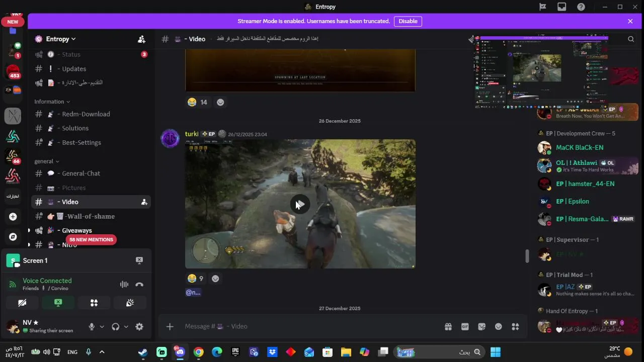Open output device options arrow beside headphones
Image resolution: width=644 pixels, height=362 pixels.
126,327
